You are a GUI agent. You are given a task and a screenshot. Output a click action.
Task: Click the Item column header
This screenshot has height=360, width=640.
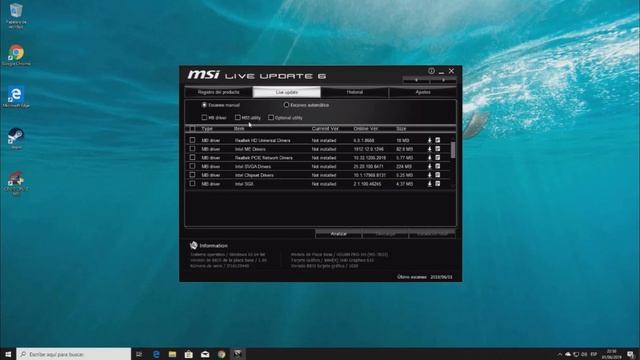pos(239,129)
